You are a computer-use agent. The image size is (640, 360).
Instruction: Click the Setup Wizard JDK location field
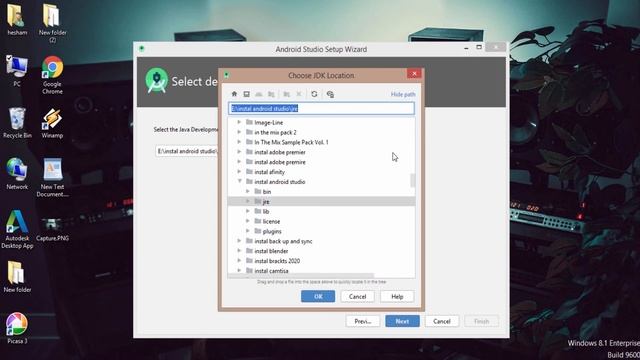pos(187,151)
